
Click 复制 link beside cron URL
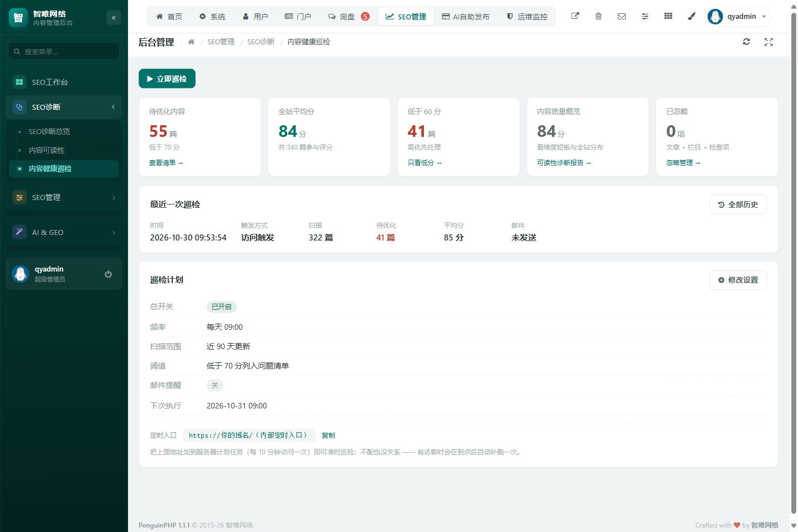tap(328, 436)
